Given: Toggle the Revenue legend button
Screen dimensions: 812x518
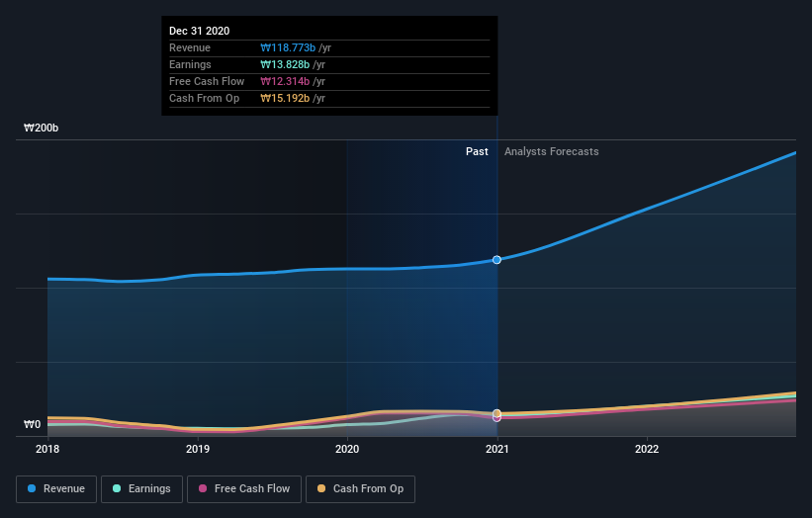Looking at the screenshot, I should click(x=56, y=489).
